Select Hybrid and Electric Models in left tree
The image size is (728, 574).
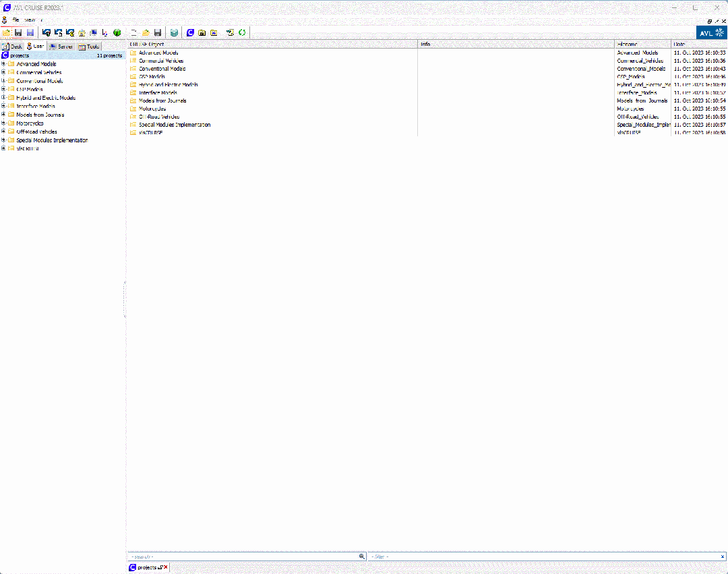point(46,98)
